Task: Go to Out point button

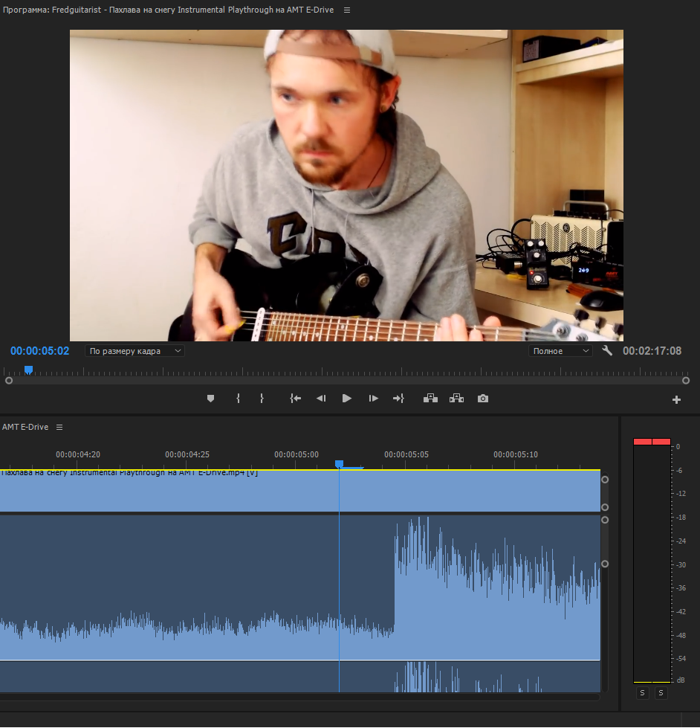Action: pos(398,399)
